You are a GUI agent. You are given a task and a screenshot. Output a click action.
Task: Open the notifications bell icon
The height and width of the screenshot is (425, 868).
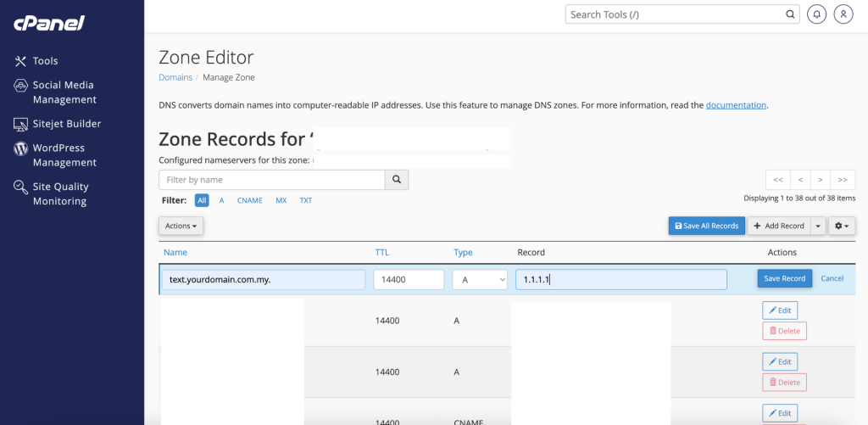[x=816, y=14]
